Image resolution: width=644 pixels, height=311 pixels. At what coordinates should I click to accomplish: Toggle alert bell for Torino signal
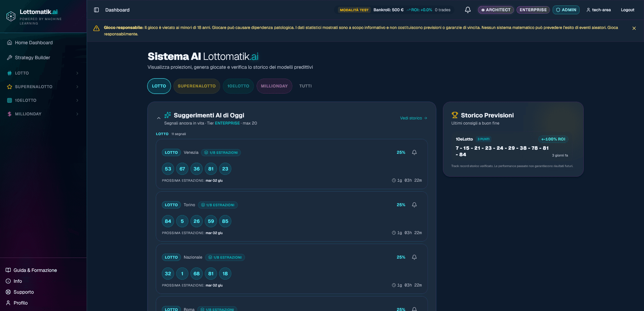tap(414, 205)
